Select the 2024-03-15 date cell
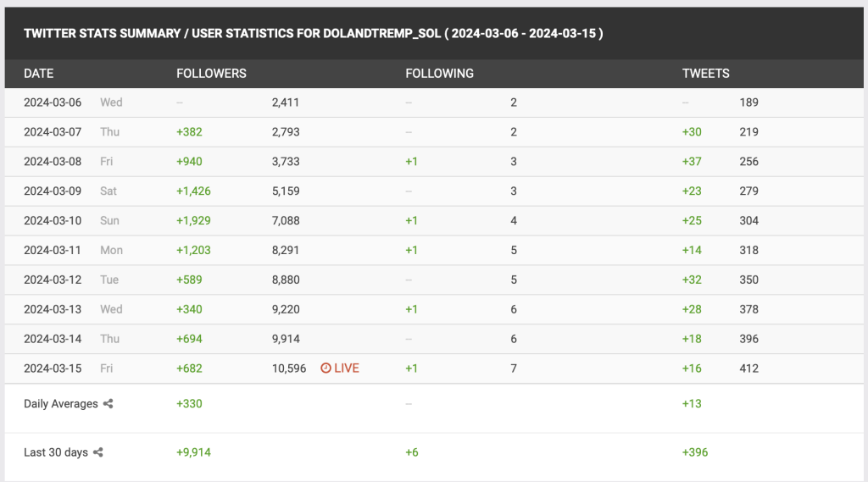This screenshot has width=868, height=482. tap(53, 368)
